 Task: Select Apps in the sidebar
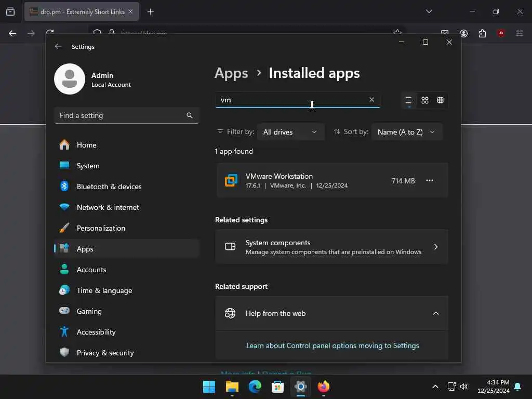[126, 249]
